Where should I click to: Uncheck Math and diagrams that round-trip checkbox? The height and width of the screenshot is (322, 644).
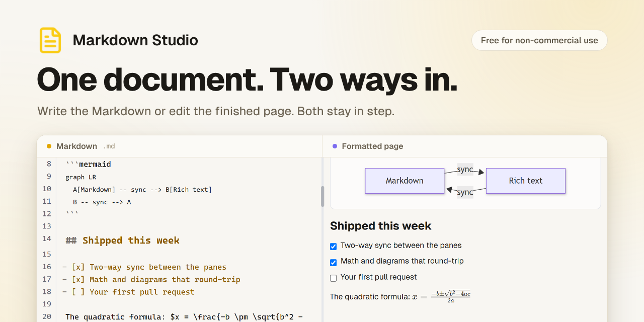[x=333, y=262]
